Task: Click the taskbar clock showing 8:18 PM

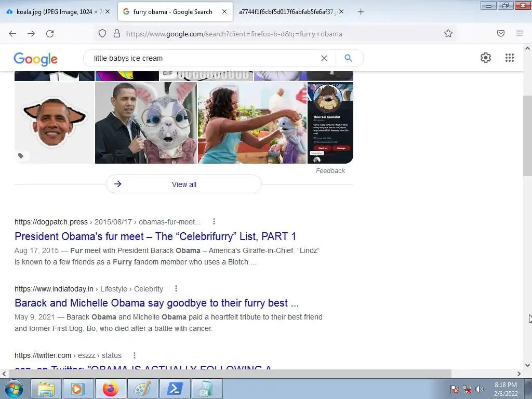Action: click(x=506, y=389)
